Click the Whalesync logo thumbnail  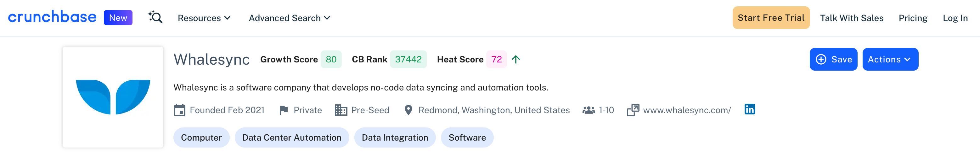point(113,97)
